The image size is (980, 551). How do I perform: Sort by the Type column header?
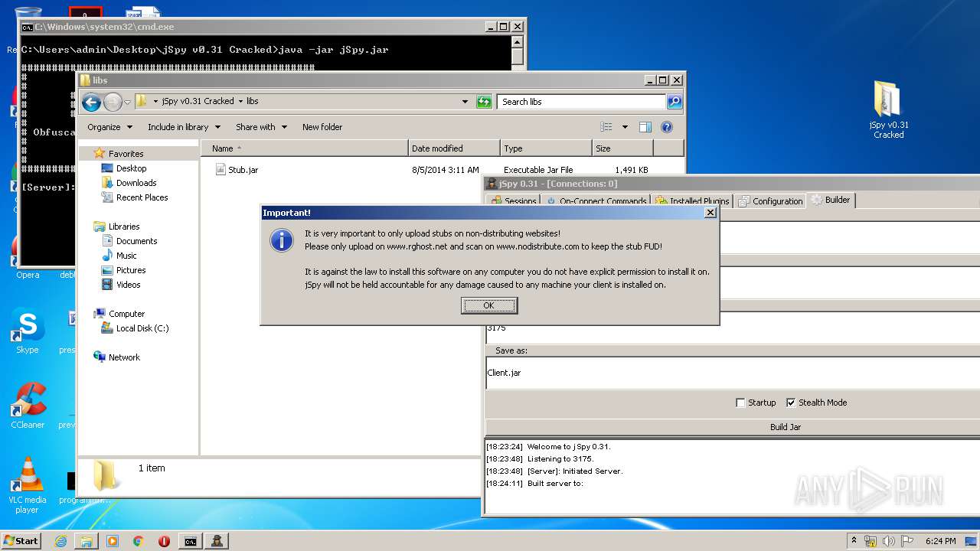tap(547, 148)
